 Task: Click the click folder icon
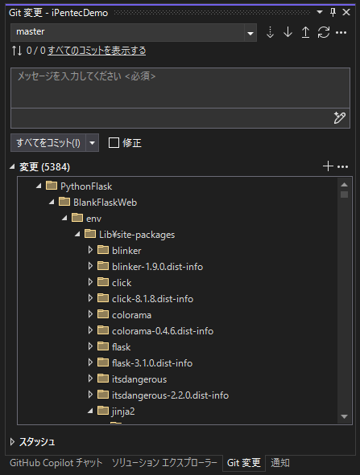(103, 282)
